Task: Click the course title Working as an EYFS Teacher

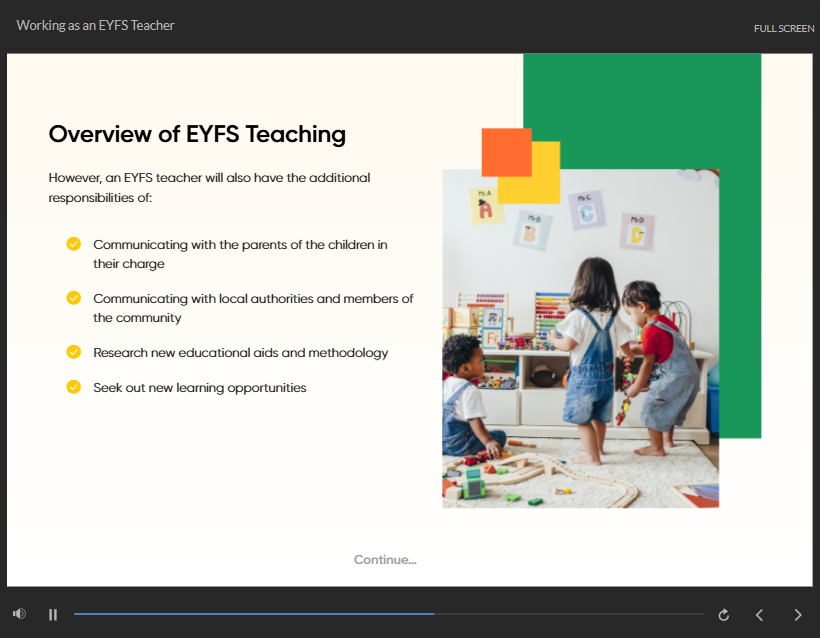Action: tap(96, 25)
